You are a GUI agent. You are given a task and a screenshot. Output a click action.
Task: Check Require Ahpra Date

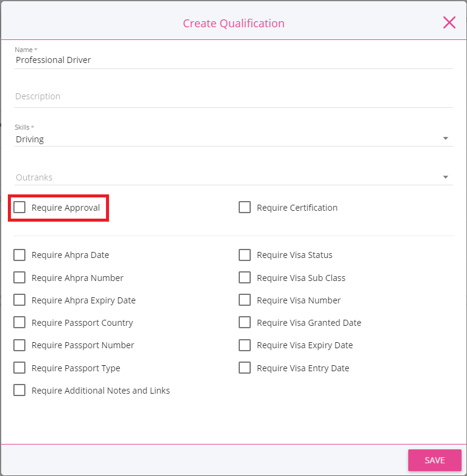coord(19,255)
